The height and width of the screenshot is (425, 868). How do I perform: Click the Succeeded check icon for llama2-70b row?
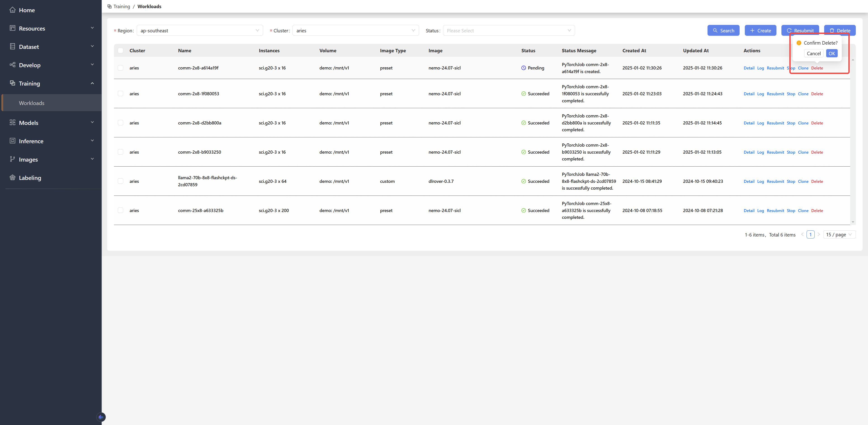coord(524,181)
